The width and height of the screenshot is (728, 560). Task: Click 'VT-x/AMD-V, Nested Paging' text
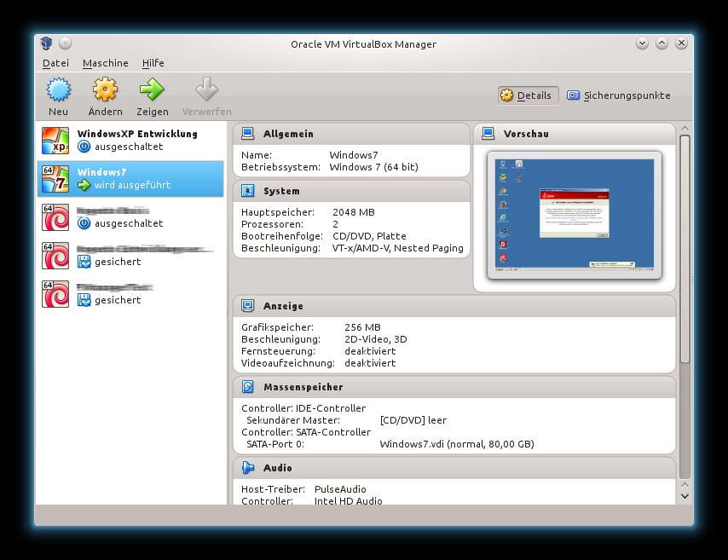(398, 248)
